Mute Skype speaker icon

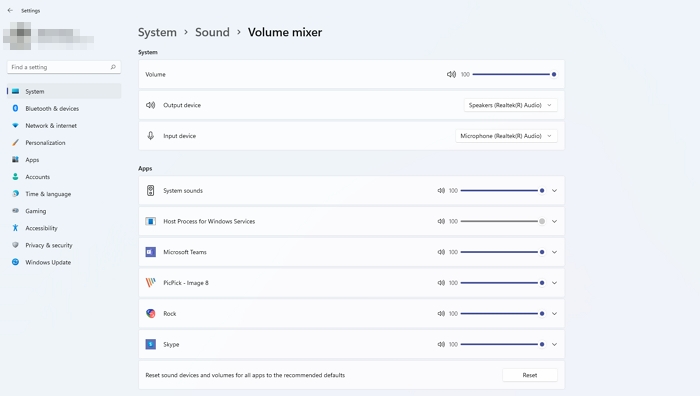441,345
